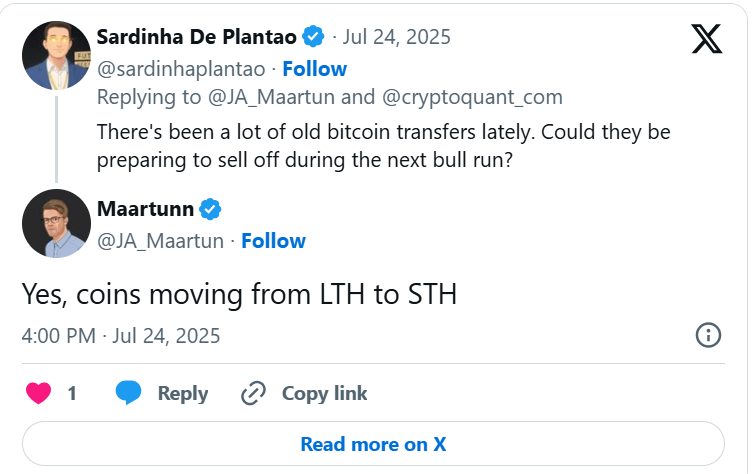This screenshot has height=474, width=753.
Task: Open the Sardinha De Plantao display name
Action: click(x=196, y=37)
